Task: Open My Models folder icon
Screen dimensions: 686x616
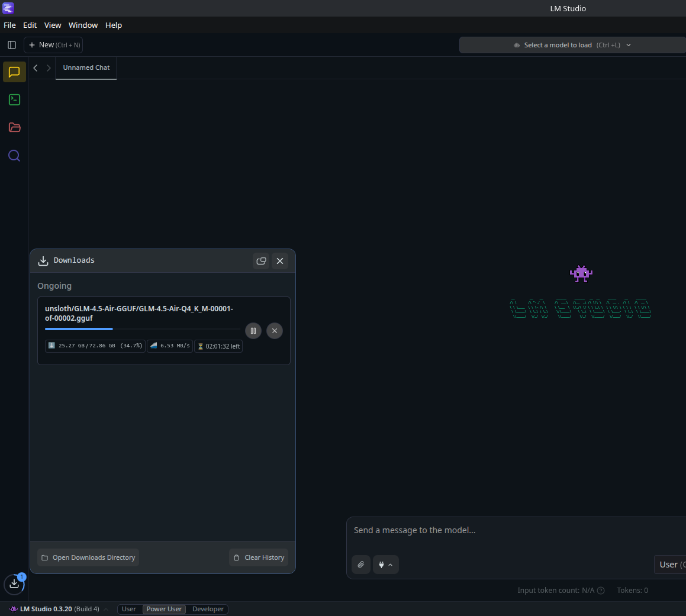Action: [14, 127]
